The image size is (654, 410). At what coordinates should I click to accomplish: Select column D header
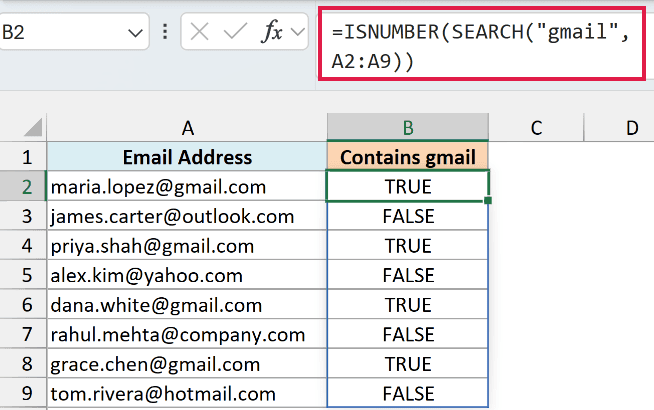(x=619, y=128)
